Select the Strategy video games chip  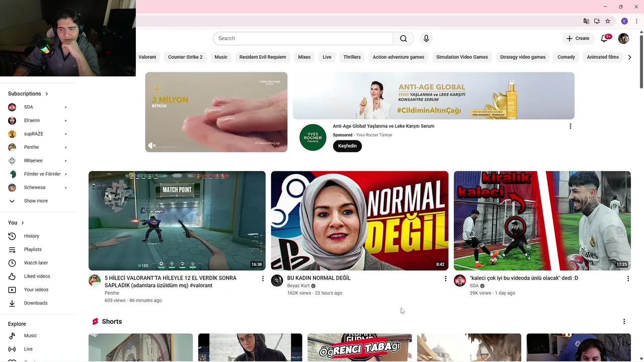coord(523,57)
